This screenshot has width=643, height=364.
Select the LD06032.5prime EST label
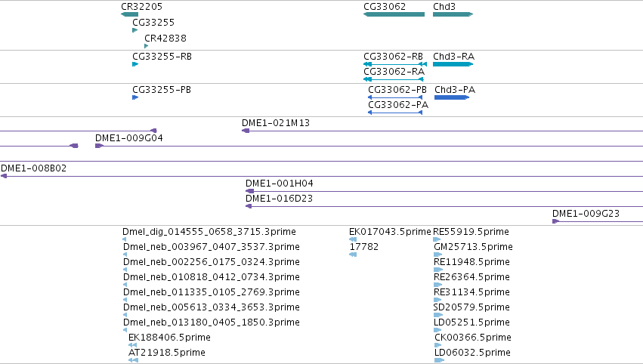472,353
